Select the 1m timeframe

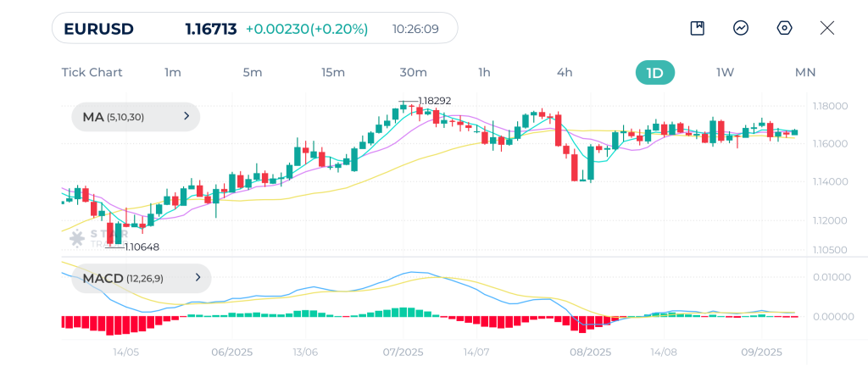pyautogui.click(x=173, y=73)
